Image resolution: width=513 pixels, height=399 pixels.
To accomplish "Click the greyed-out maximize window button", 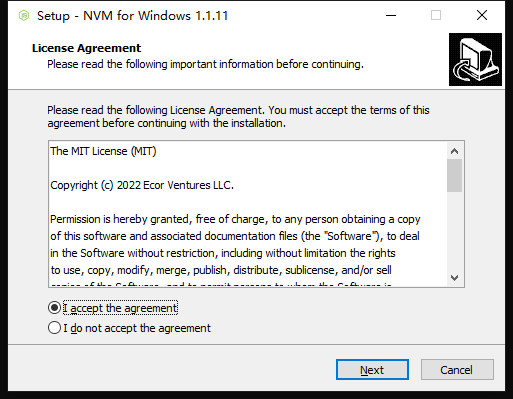I will tap(436, 15).
